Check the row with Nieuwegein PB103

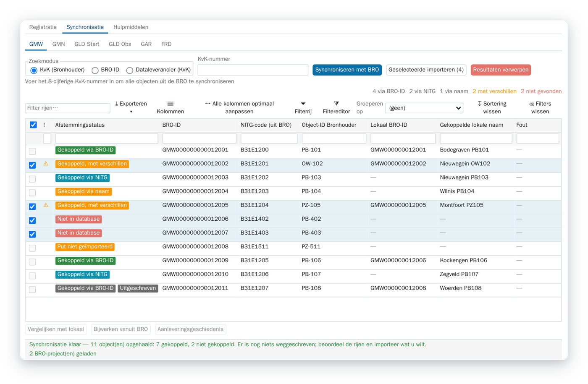(x=32, y=179)
